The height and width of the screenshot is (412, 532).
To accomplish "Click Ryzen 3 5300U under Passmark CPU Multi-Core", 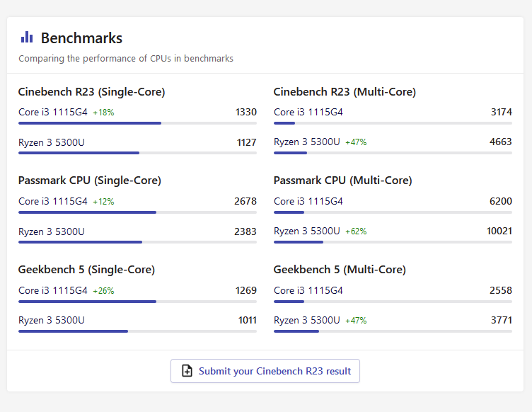I will point(307,231).
